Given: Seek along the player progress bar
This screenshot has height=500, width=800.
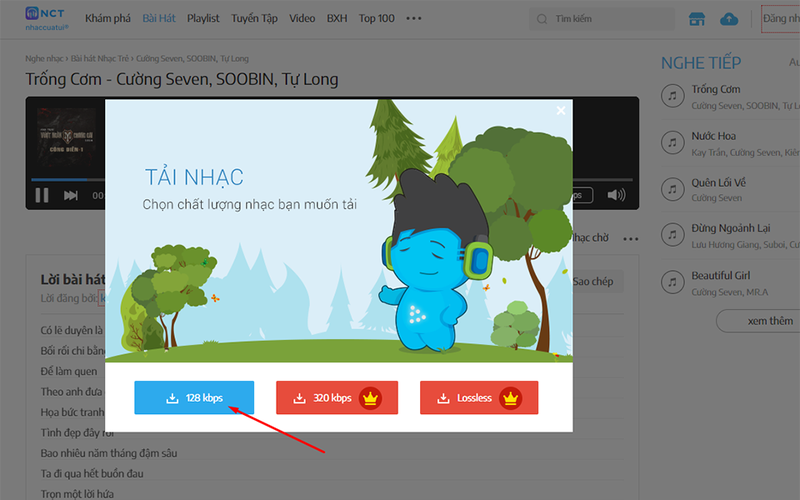Looking at the screenshot, I should 332,180.
